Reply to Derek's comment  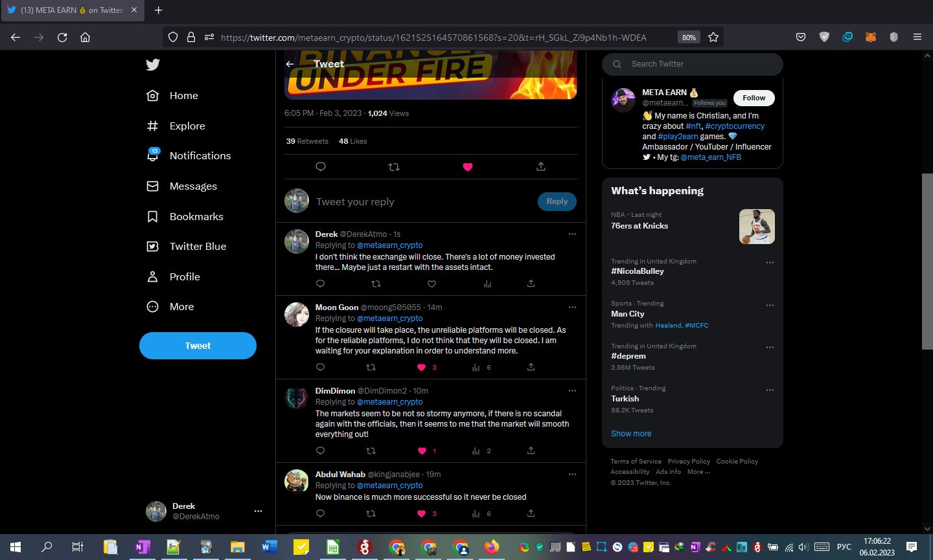[x=320, y=284]
